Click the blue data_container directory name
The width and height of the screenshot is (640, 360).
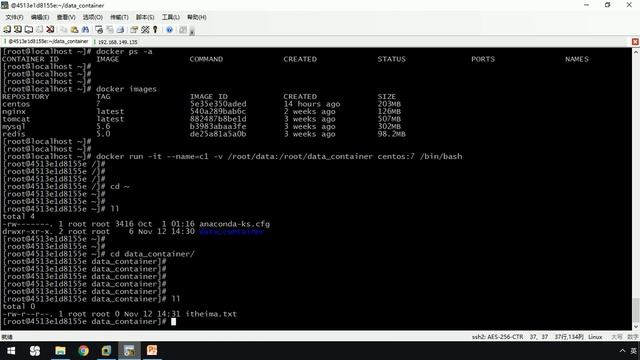(x=232, y=231)
